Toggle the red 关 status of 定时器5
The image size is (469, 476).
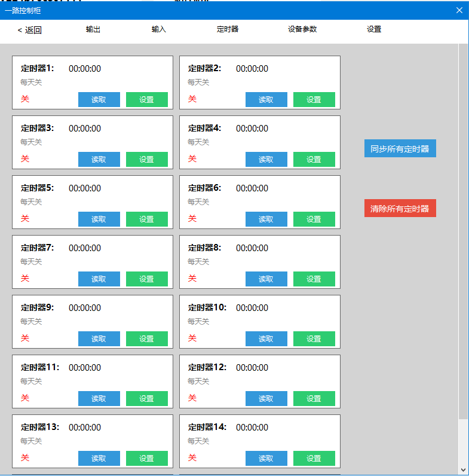click(x=25, y=219)
